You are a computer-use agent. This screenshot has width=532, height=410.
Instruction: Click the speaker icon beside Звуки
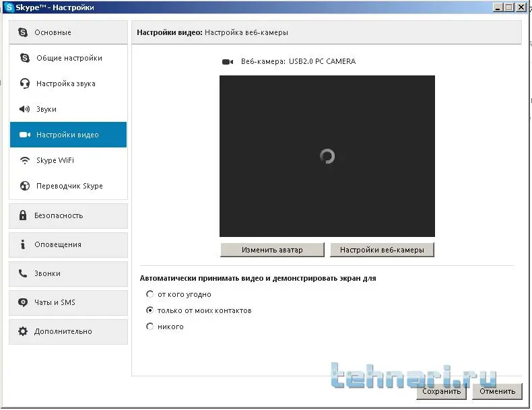(24, 109)
